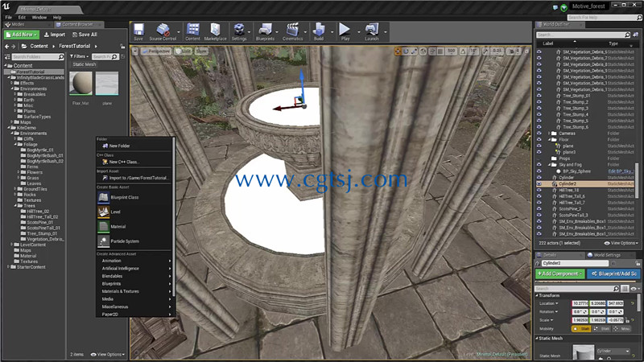Click Particle System icon in context menu
Viewport: 644px width, 362px height.
(x=103, y=241)
